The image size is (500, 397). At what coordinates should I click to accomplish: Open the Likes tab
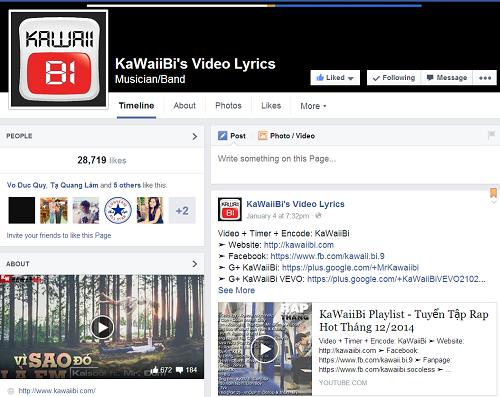[x=271, y=106]
